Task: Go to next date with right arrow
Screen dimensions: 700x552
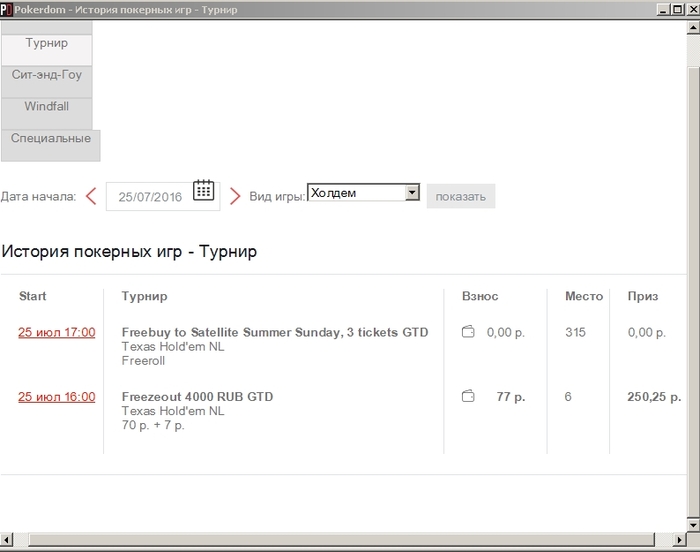Action: pyautogui.click(x=235, y=196)
